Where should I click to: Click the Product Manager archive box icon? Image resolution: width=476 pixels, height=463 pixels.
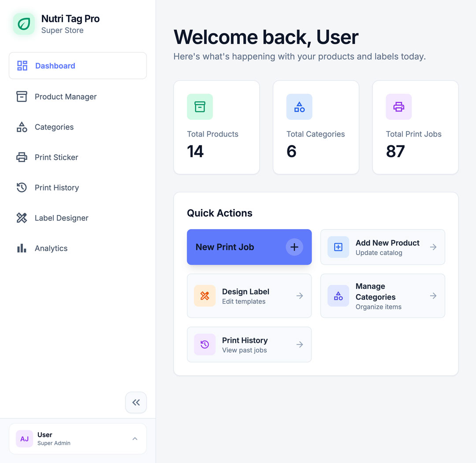[22, 96]
